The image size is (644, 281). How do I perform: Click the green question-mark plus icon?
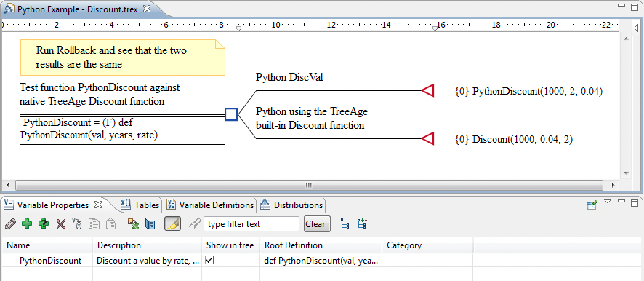coord(44,223)
